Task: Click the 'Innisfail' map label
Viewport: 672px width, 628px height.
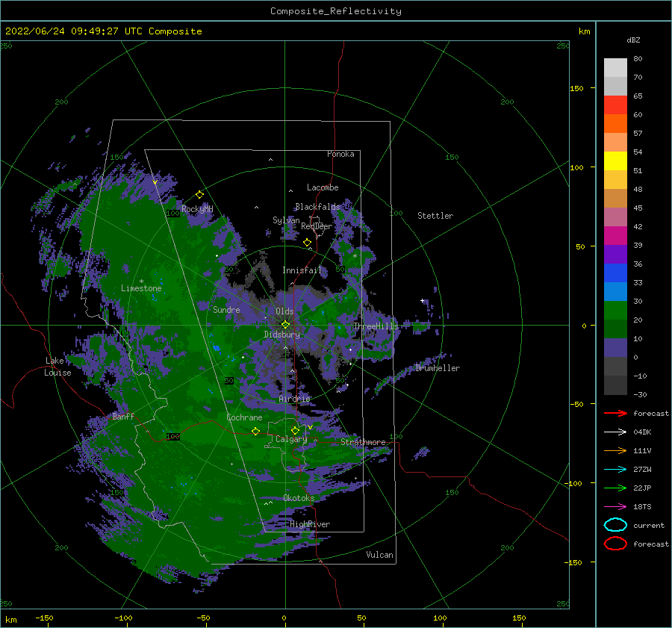Action: [302, 270]
